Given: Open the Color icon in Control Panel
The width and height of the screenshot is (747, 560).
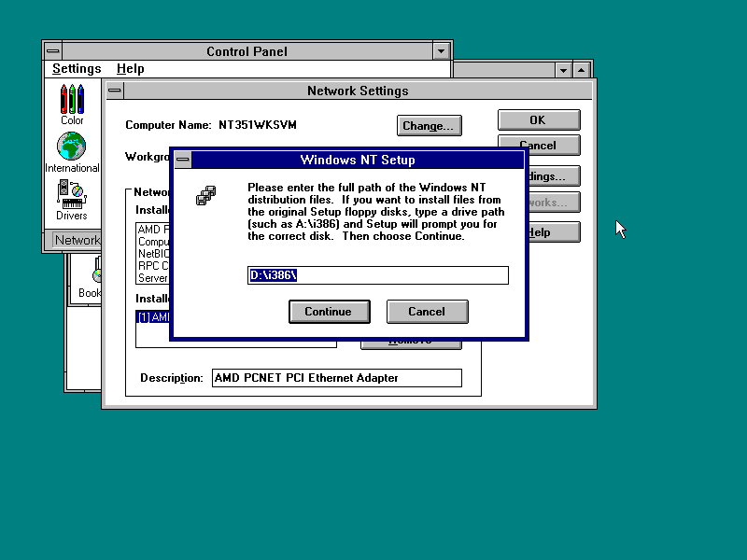Looking at the screenshot, I should (x=72, y=105).
